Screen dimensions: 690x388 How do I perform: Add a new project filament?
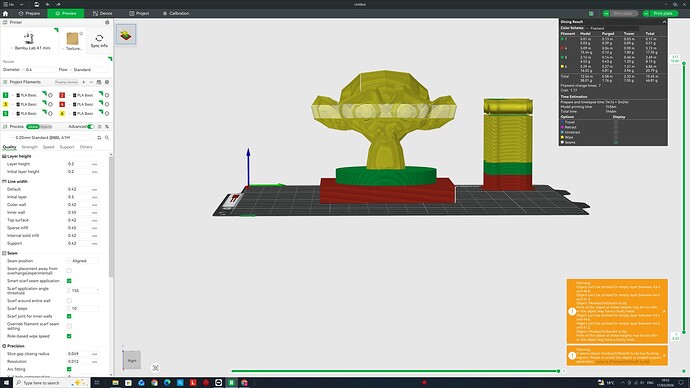[84, 82]
